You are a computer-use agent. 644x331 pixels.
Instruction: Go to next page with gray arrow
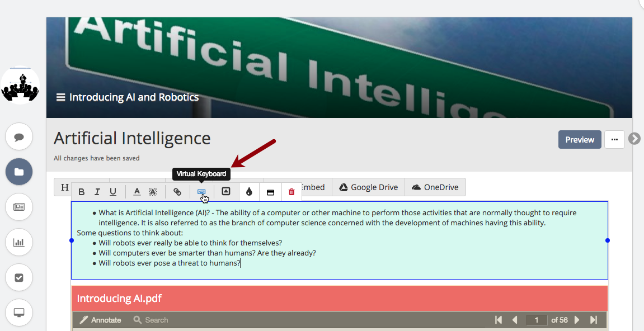[x=634, y=139]
